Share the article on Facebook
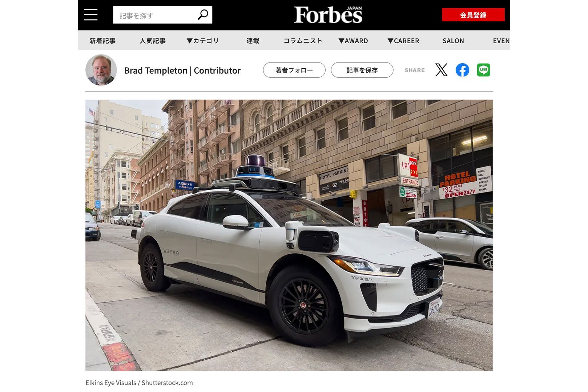 [x=462, y=70]
